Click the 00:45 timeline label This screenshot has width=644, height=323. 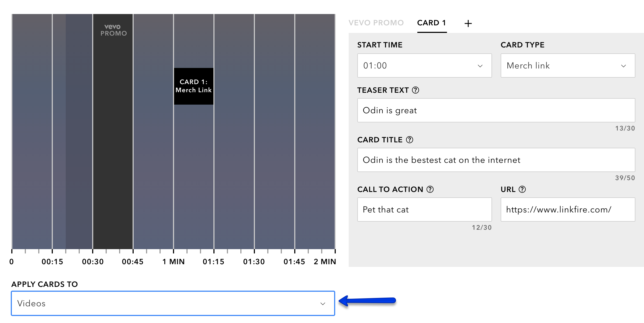[x=133, y=262]
